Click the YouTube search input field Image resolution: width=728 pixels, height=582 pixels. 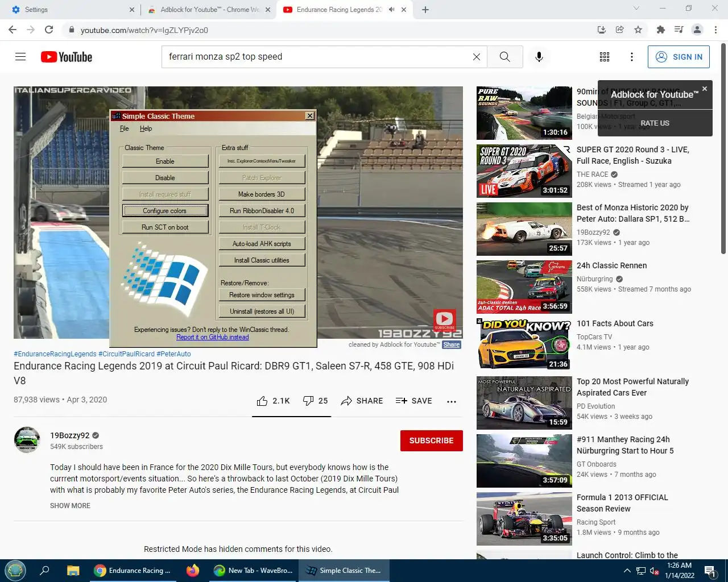(x=317, y=57)
